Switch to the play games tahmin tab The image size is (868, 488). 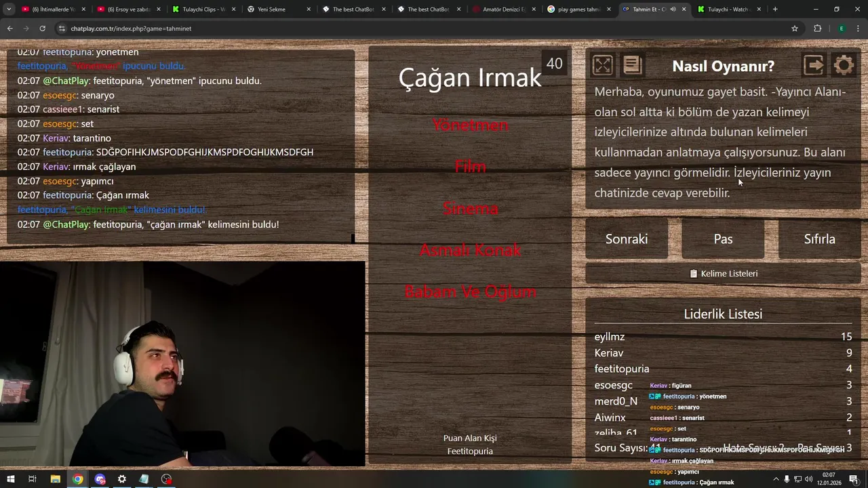pos(579,9)
